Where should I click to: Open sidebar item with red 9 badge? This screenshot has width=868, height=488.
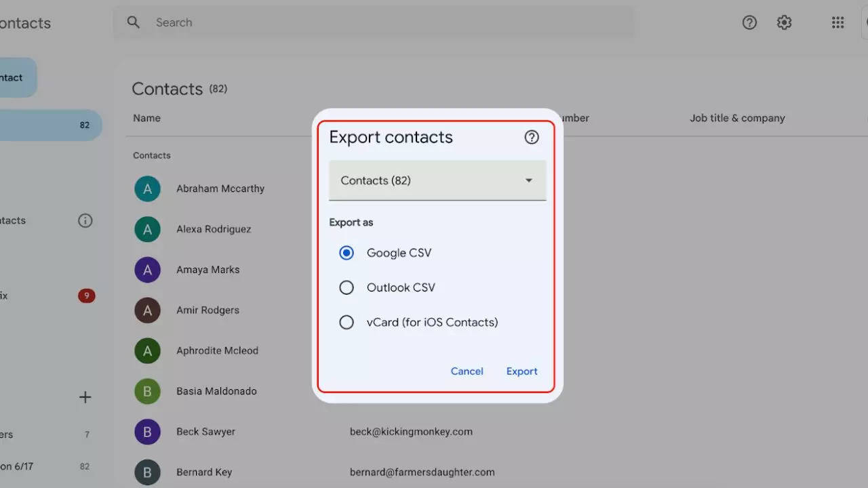47,296
